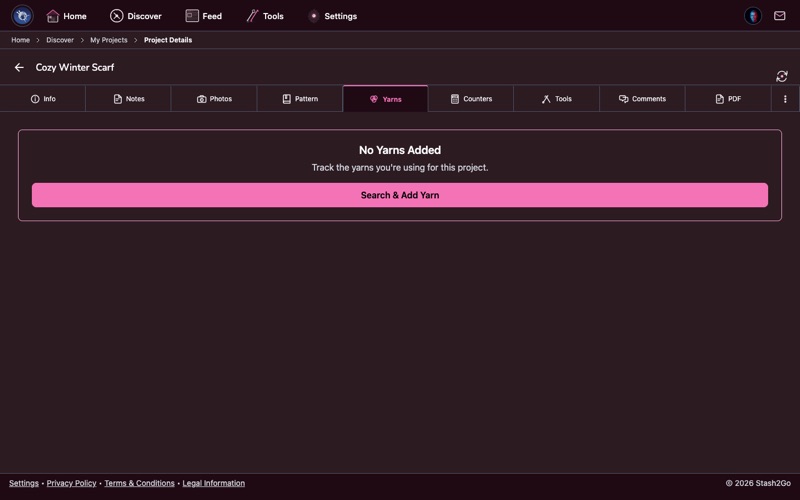The width and height of the screenshot is (800, 500).
Task: Select the Comments tab
Action: pyautogui.click(x=642, y=99)
